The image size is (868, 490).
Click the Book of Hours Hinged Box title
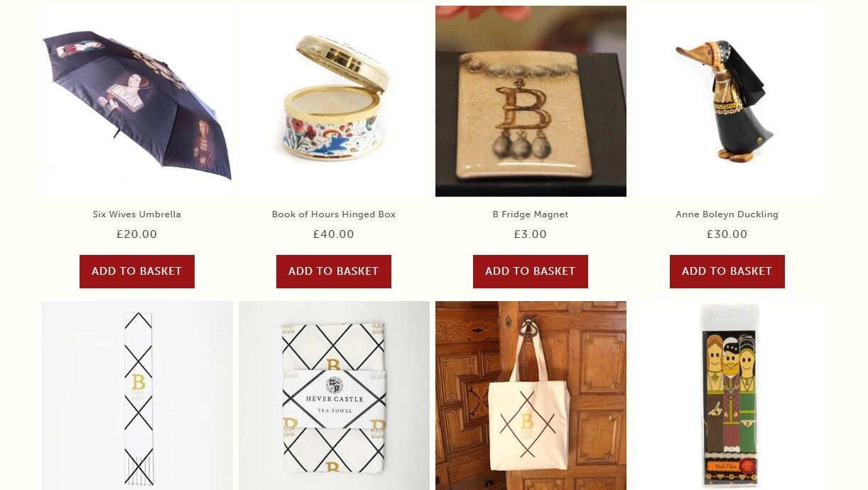(334, 214)
